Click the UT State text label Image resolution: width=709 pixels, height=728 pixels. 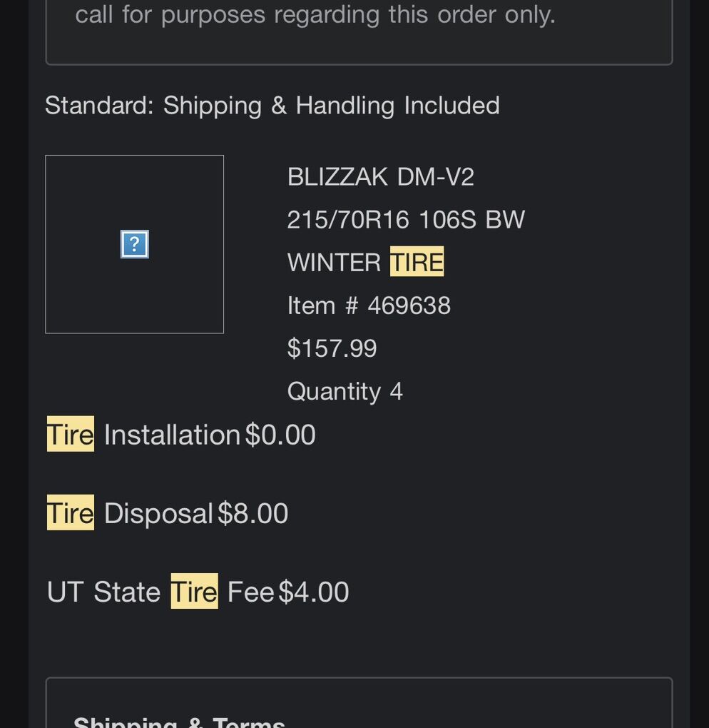point(103,592)
